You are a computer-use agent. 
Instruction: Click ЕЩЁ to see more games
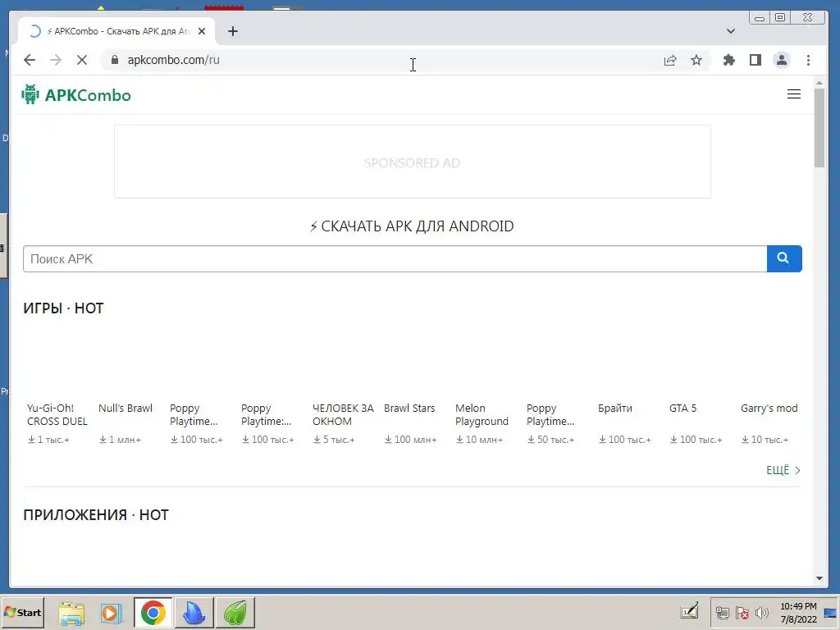(783, 470)
